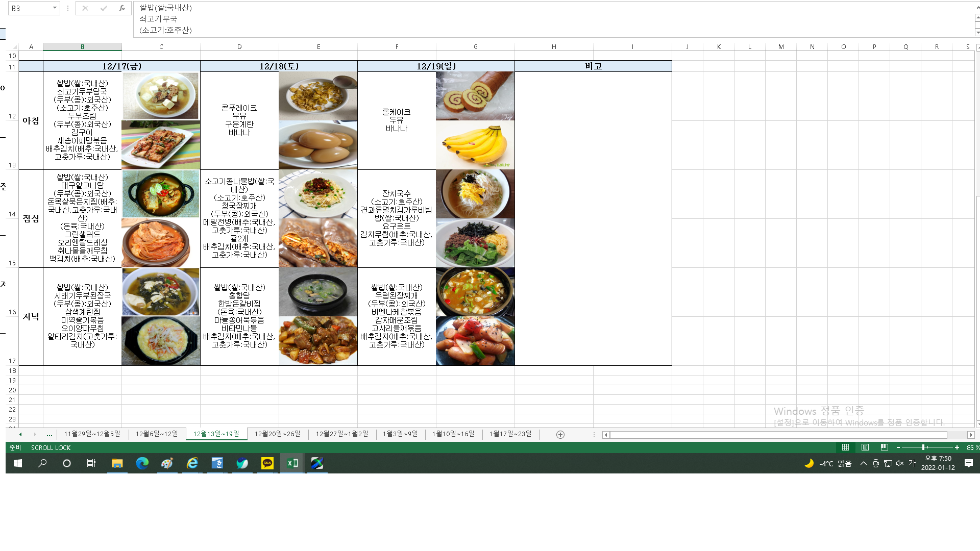Click the 12/19(일) header cell
980x551 pixels.
tap(436, 66)
